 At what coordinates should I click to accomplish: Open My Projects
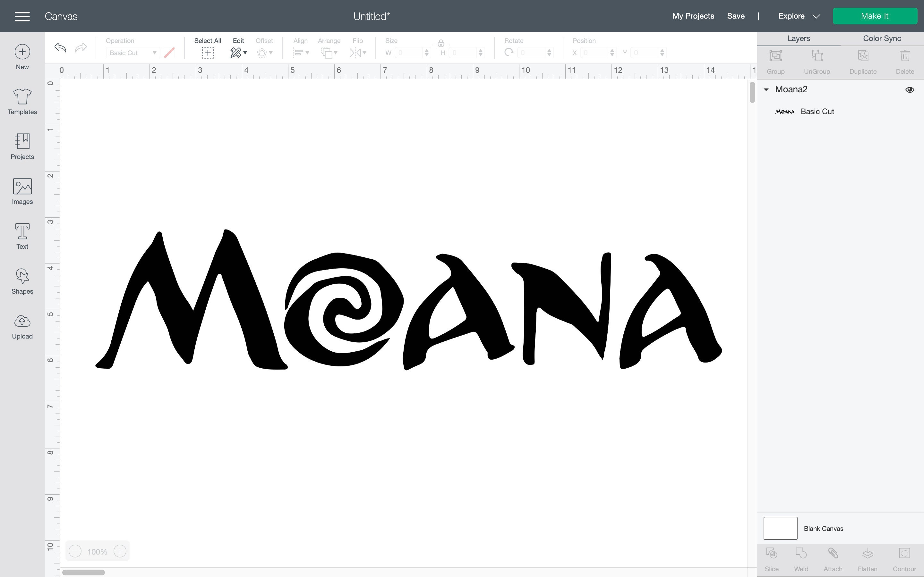tap(693, 16)
